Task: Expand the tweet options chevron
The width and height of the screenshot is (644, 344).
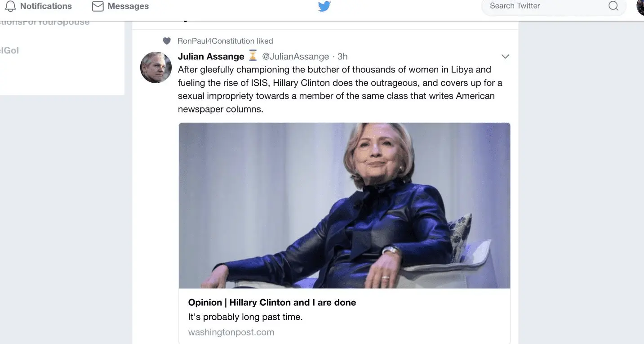Action: coord(505,57)
